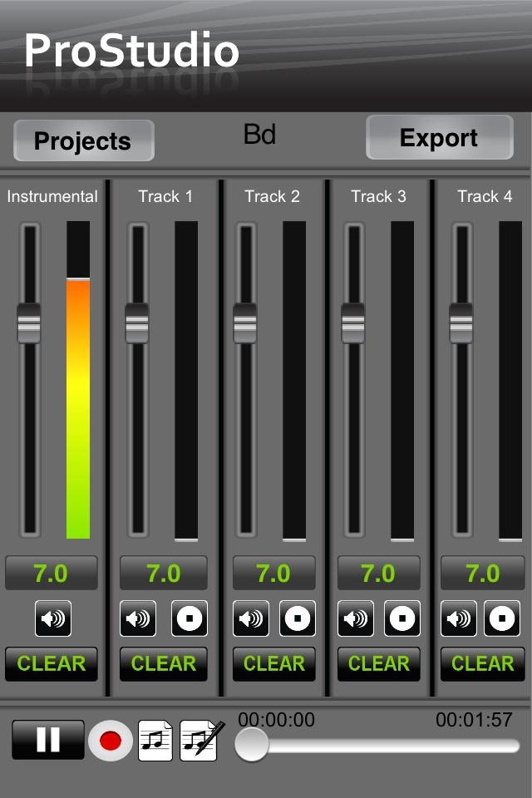Clear Track 3

pyautogui.click(x=379, y=663)
